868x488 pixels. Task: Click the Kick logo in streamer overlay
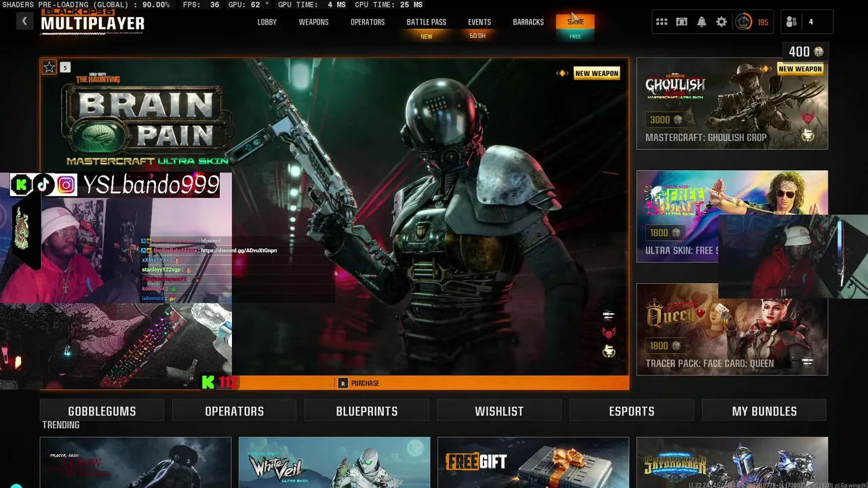point(22,184)
